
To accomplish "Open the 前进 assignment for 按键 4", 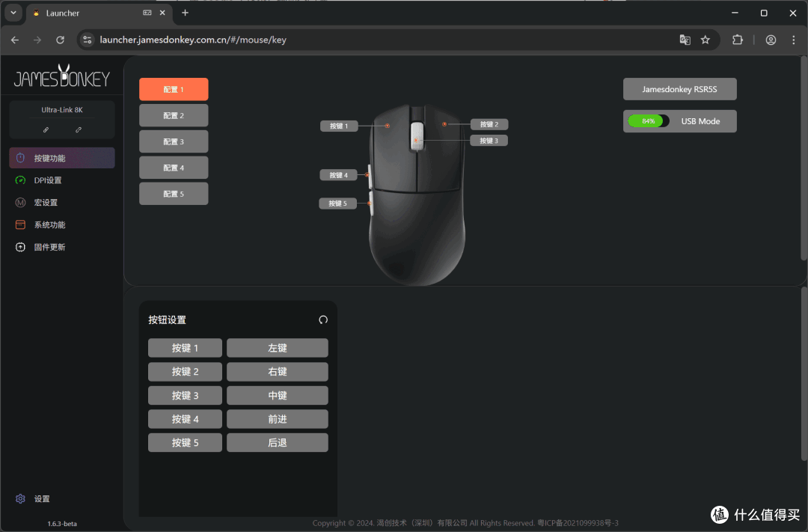I will click(278, 419).
